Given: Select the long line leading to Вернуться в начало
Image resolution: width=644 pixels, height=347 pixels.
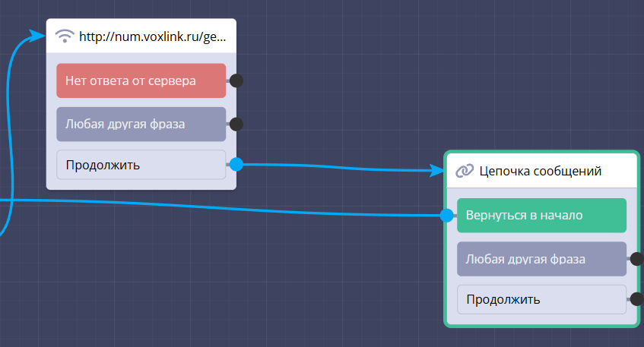Looking at the screenshot, I should (228, 206).
